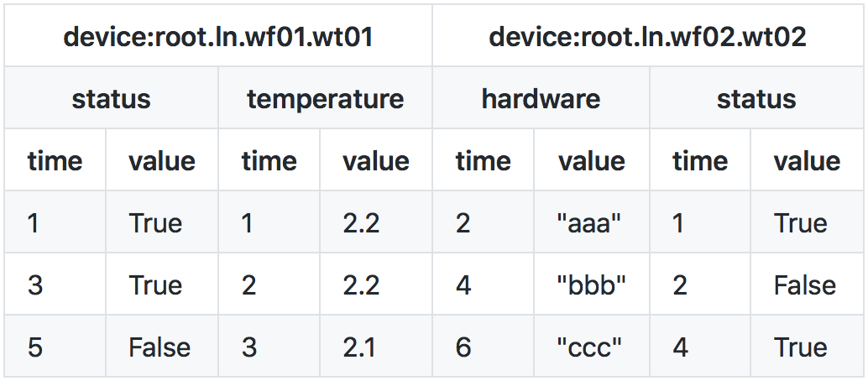Select the "aaa" hardware value cell
The height and width of the screenshot is (381, 868).
pos(591,223)
